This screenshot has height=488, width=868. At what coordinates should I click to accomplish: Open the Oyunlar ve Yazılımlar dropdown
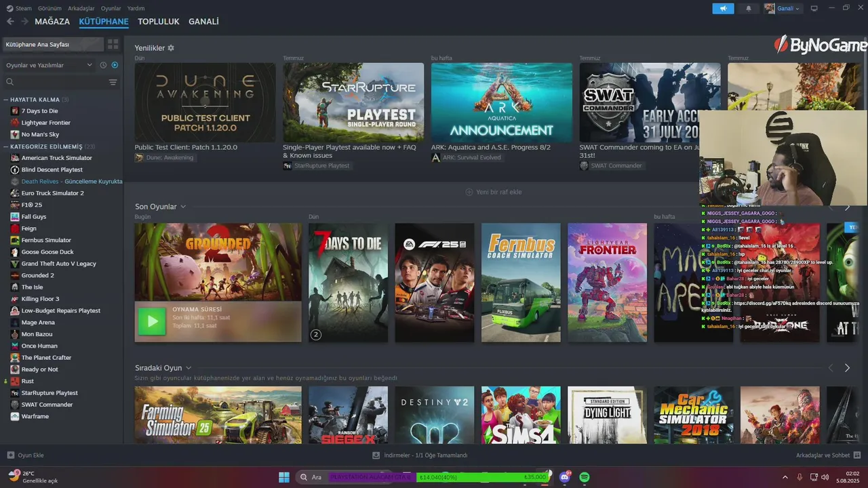[x=49, y=65]
